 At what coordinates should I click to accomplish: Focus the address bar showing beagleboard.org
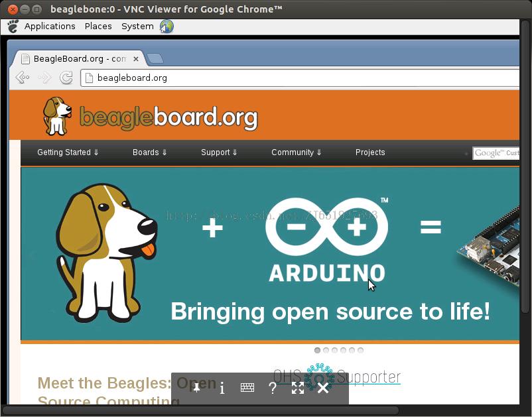click(300, 78)
